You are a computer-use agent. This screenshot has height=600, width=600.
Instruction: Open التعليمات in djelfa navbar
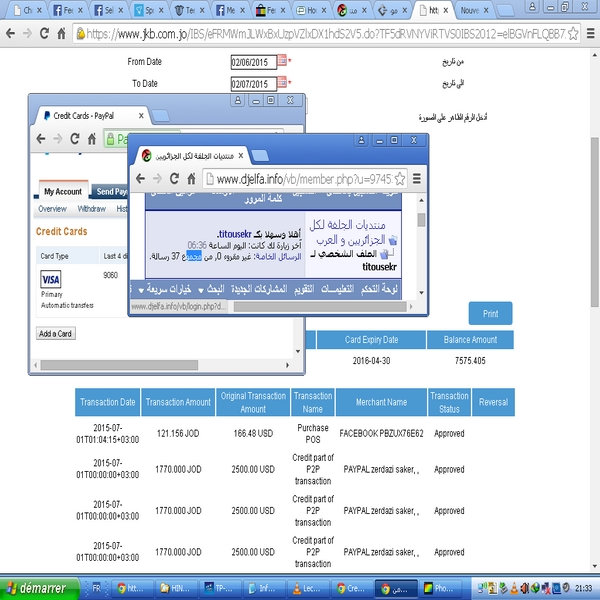tap(337, 289)
